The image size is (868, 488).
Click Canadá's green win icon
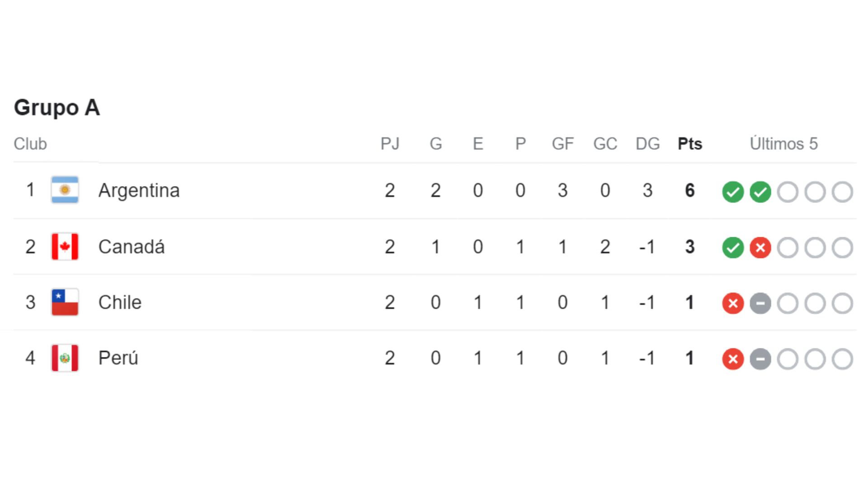click(x=733, y=248)
